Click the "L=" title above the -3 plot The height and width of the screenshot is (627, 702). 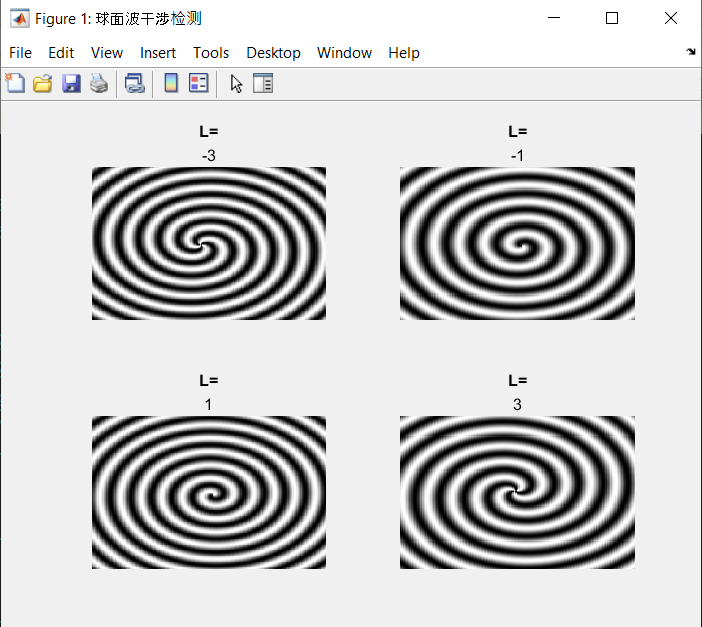pos(209,132)
